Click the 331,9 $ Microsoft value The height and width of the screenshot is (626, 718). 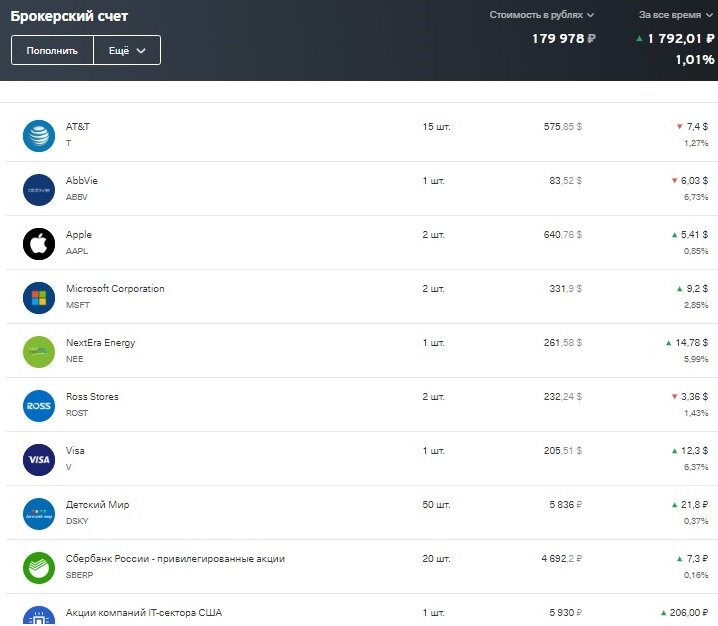point(566,289)
